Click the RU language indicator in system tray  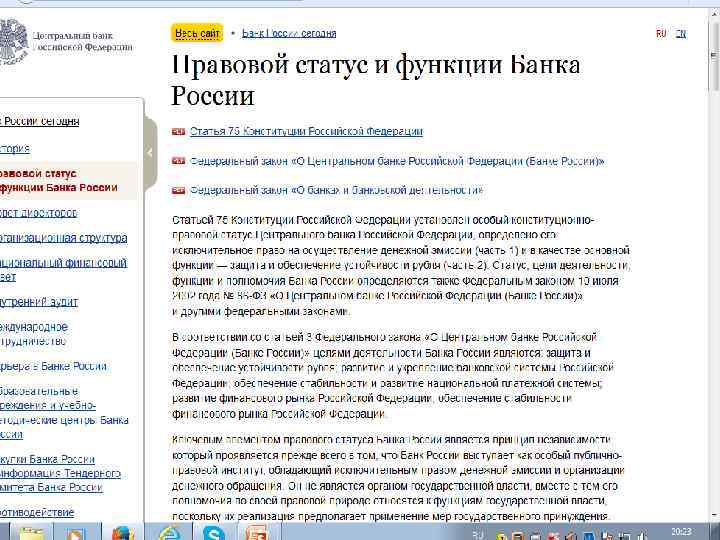pyautogui.click(x=478, y=534)
